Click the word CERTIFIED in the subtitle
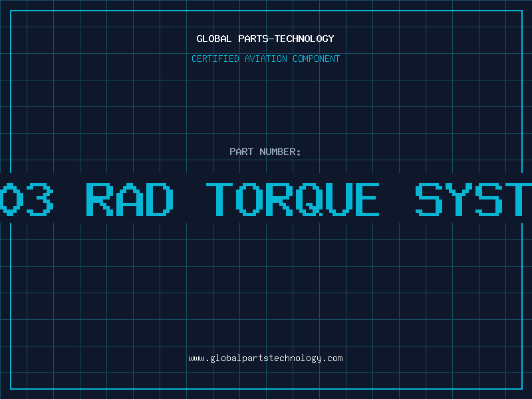This screenshot has height=399, width=532. pos(215,59)
